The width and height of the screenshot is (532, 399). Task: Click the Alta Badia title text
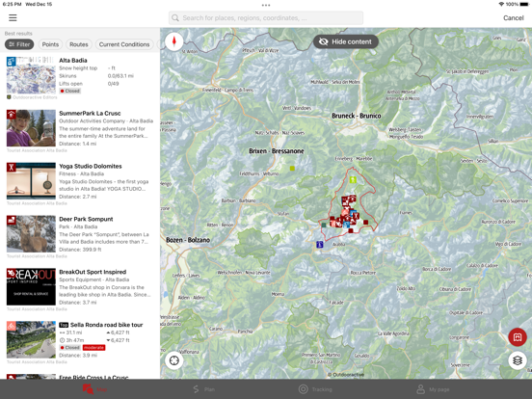(x=73, y=61)
